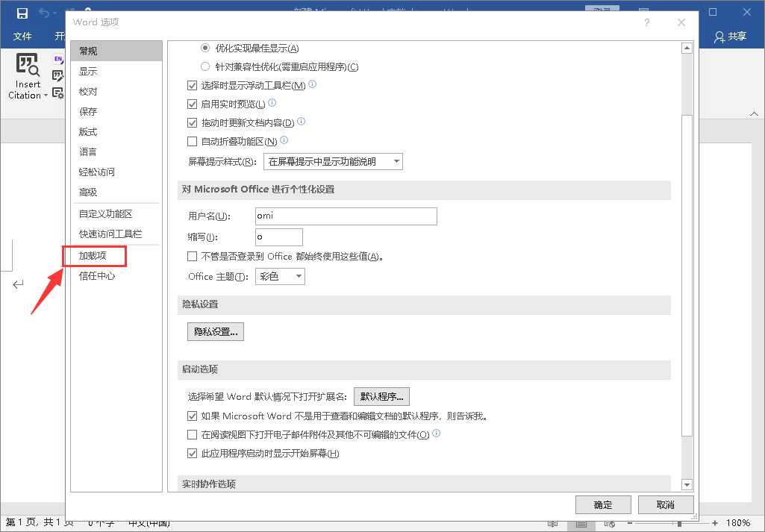Select the 针对兼容性优化 radio button
765x532 pixels.
(x=205, y=66)
